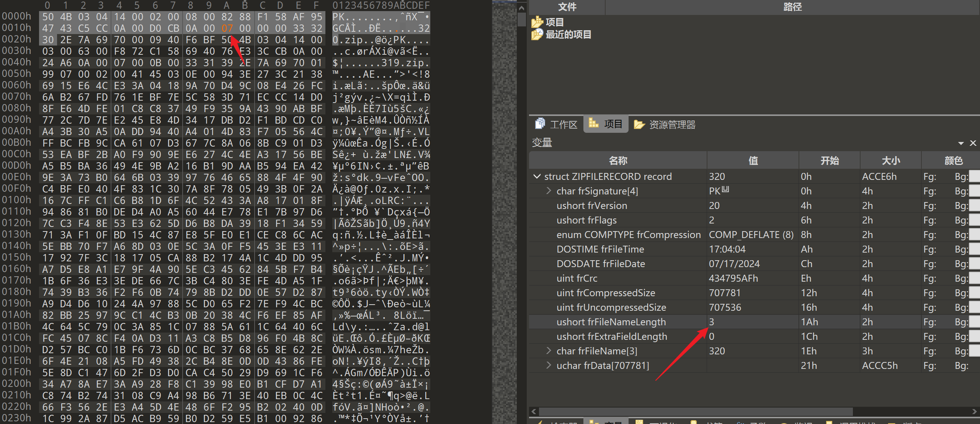Viewport: 980px width, 424px height.
Task: Click the 大小 column header
Action: point(890,160)
